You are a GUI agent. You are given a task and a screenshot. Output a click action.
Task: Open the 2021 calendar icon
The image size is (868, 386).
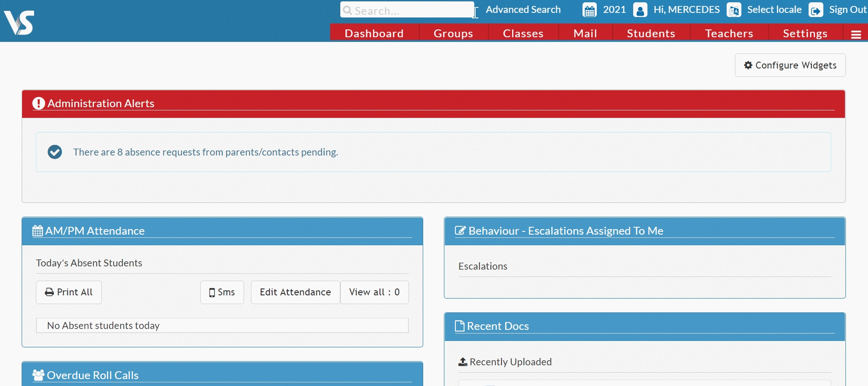tap(589, 10)
